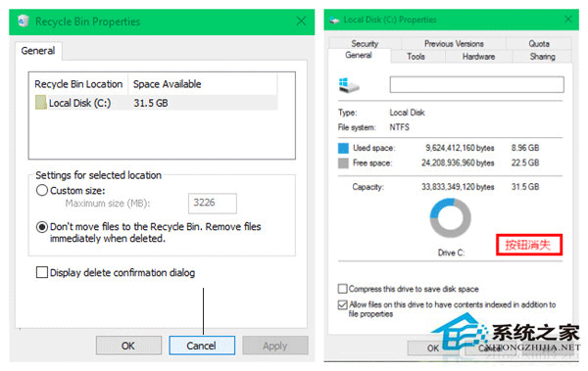Image resolution: width=588 pixels, height=371 pixels.
Task: Switch to the Security tab
Action: (365, 43)
